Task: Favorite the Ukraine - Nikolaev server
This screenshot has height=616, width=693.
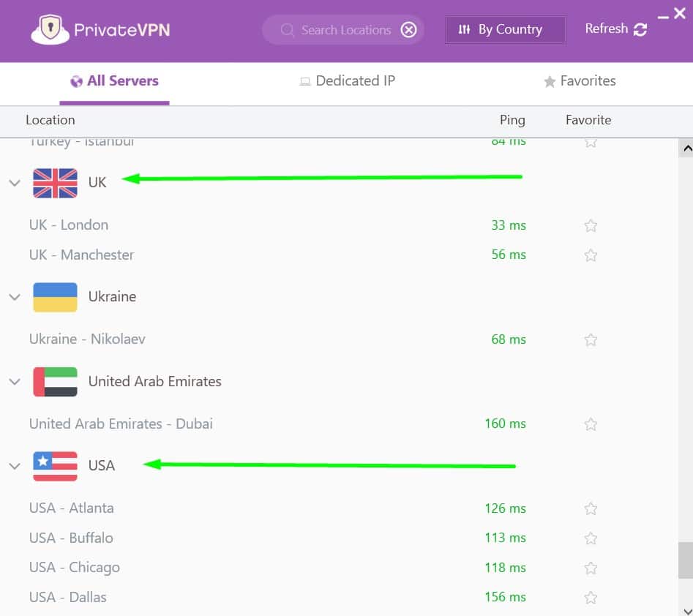Action: (x=591, y=339)
